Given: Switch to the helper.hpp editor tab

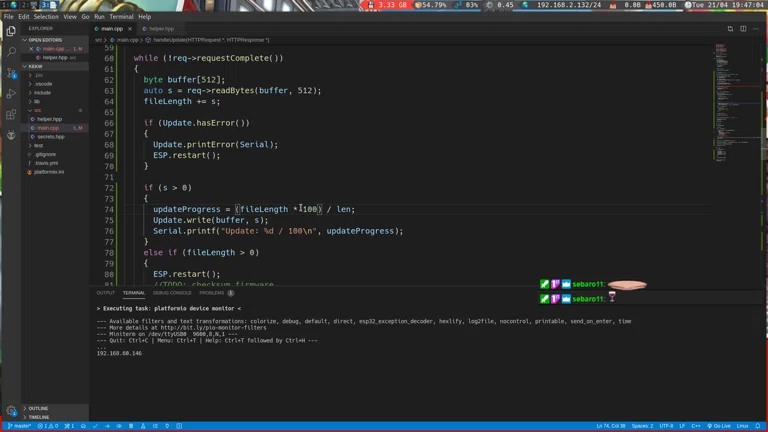Looking at the screenshot, I should pos(161,29).
